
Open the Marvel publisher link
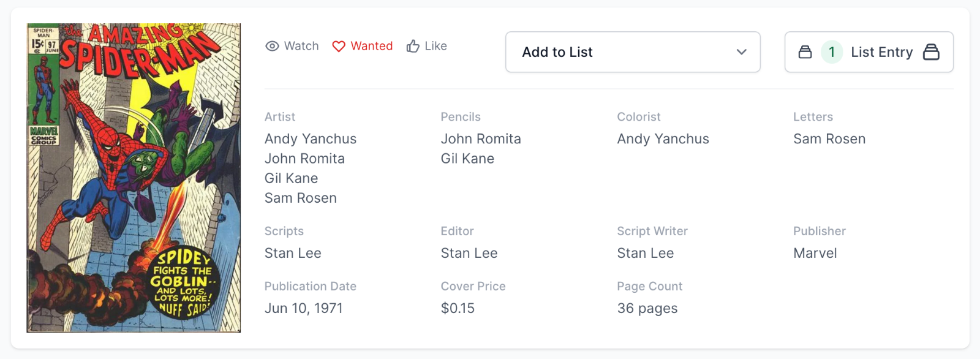815,253
